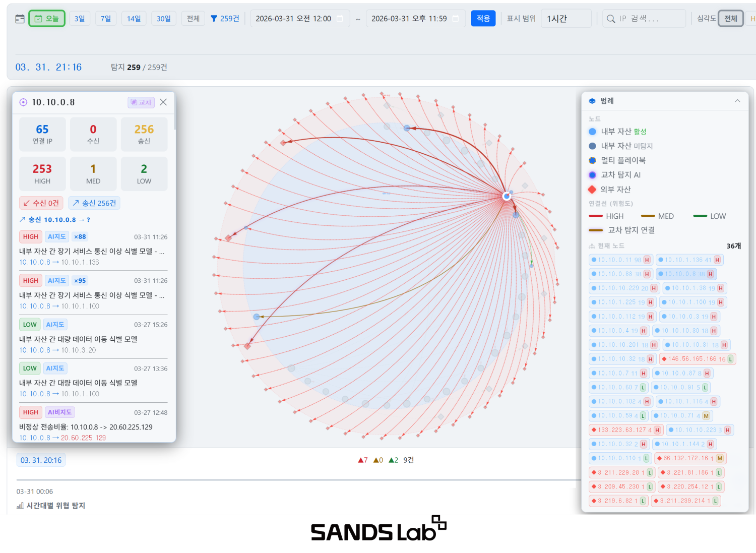Click the magnifier icon in IP search
The image size is (756, 553).
(611, 19)
